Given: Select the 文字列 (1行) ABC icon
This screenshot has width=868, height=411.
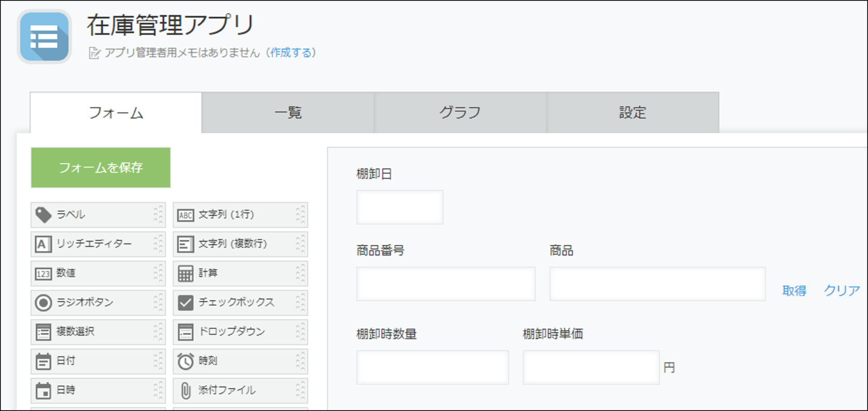Looking at the screenshot, I should (x=185, y=215).
